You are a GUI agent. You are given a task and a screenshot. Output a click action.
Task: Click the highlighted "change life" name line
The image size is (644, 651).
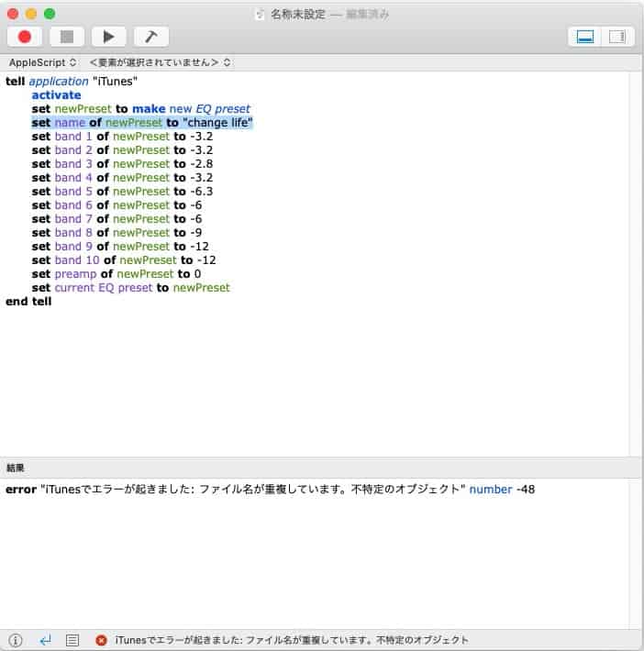coord(142,123)
